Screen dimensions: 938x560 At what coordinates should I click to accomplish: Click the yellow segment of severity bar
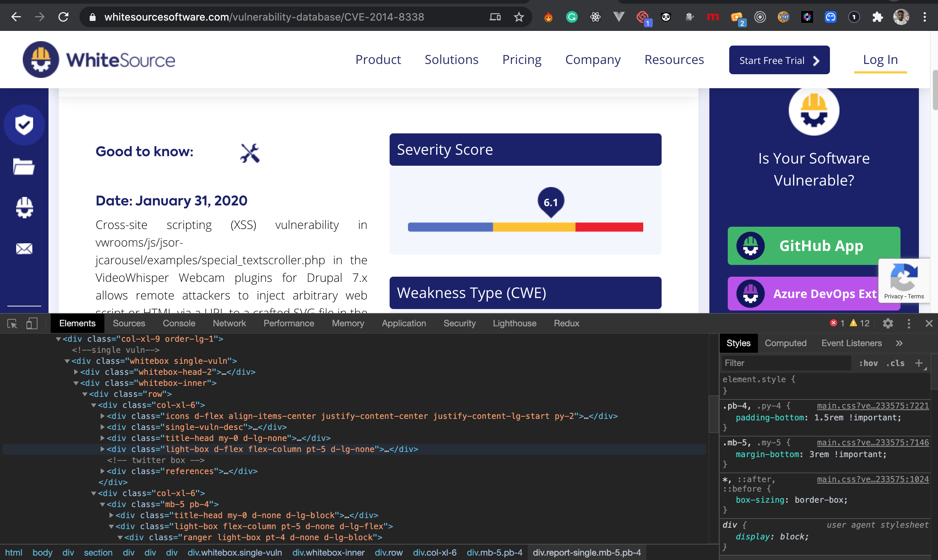(534, 227)
